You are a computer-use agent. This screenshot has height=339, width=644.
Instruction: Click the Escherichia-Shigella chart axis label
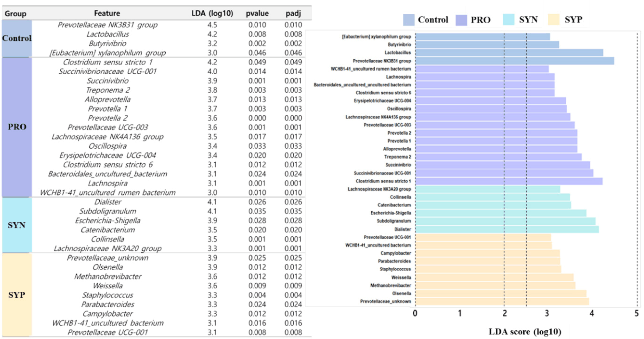(391, 213)
